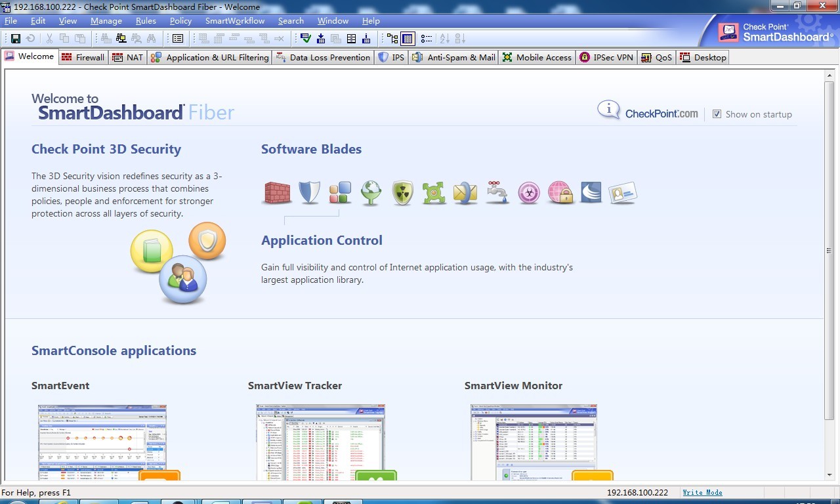Select the blue swoosh blade icon
The height and width of the screenshot is (504, 840).
click(x=591, y=193)
